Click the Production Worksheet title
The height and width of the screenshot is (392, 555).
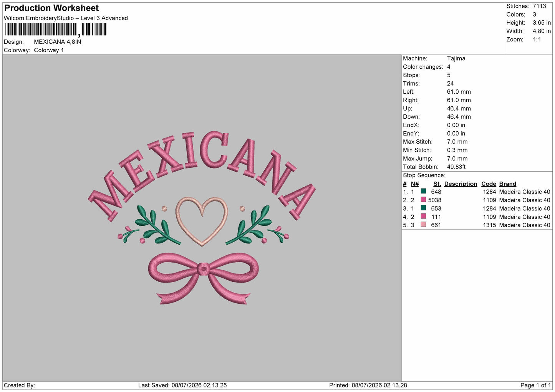[51, 8]
